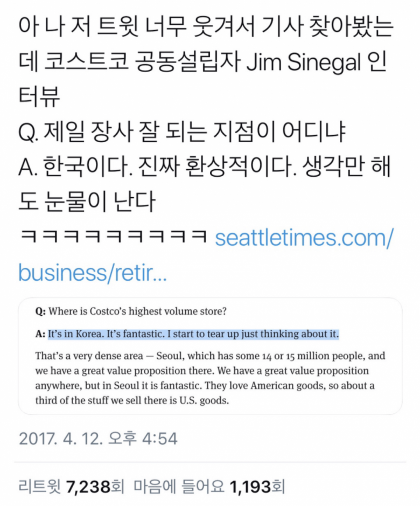Click the 2017. 4. 12. 오후 4:54 timestamp
This screenshot has width=420, height=506.
[x=98, y=439]
